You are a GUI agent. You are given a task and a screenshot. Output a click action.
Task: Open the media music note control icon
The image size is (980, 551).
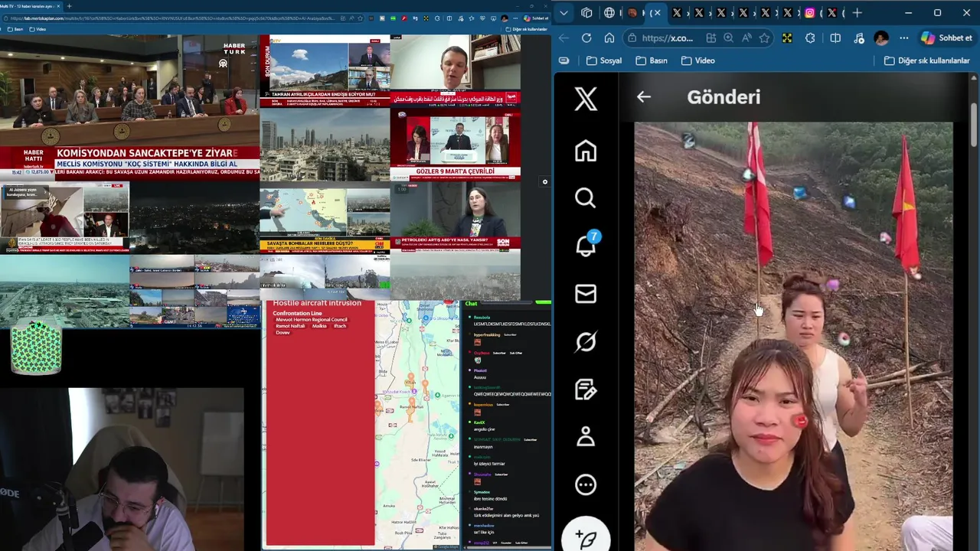pyautogui.click(x=859, y=38)
